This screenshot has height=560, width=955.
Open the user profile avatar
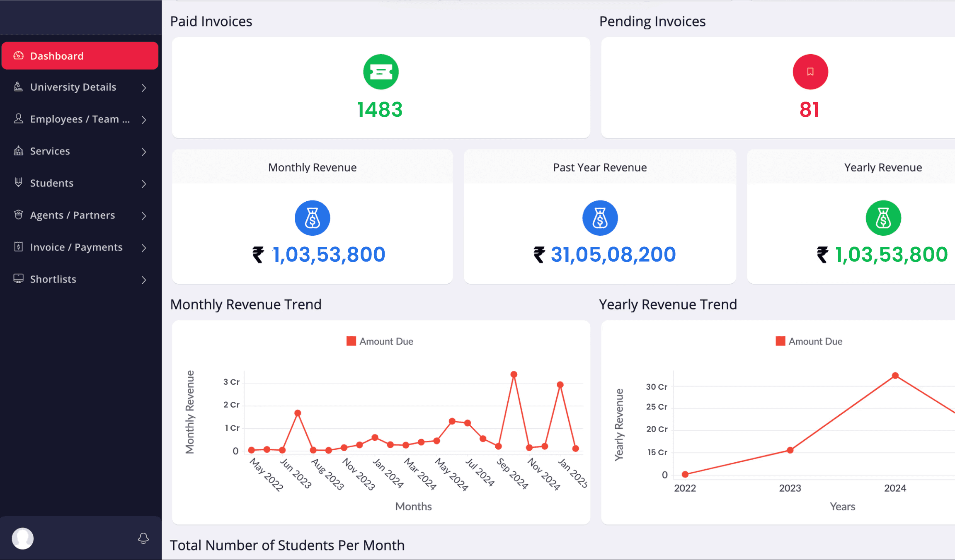(23, 538)
